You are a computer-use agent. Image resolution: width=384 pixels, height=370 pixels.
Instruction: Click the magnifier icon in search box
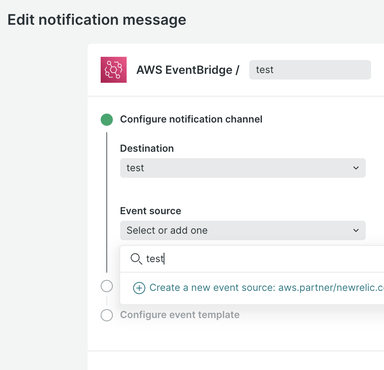pyautogui.click(x=136, y=259)
